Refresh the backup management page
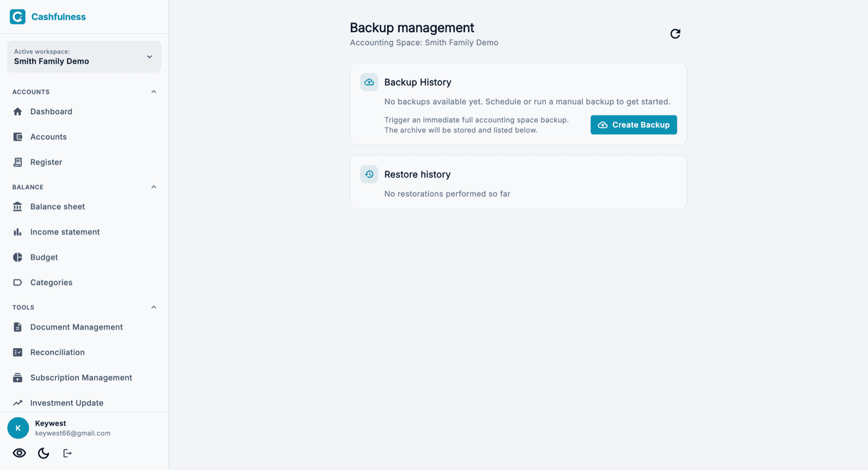 [x=675, y=34]
